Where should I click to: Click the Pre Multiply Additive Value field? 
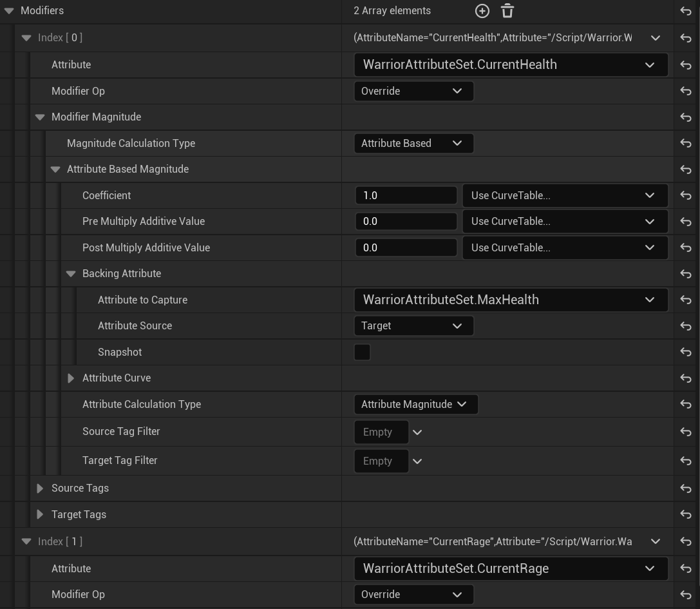(406, 222)
